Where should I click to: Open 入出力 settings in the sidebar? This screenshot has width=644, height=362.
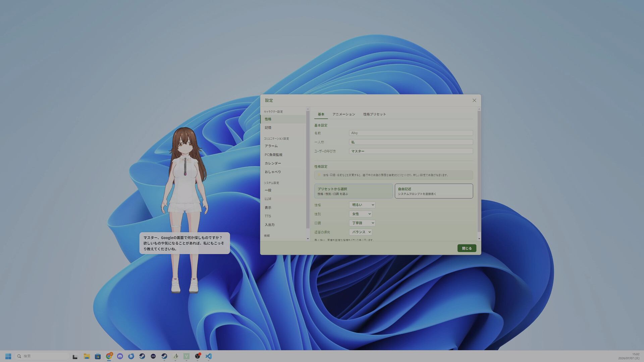coord(283,225)
